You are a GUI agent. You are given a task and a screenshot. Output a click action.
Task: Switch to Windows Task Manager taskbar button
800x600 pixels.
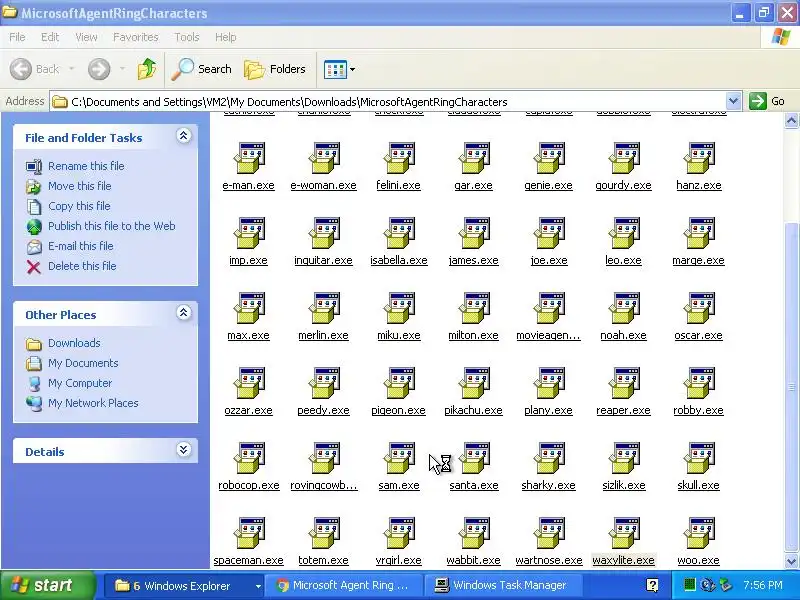tap(503, 585)
